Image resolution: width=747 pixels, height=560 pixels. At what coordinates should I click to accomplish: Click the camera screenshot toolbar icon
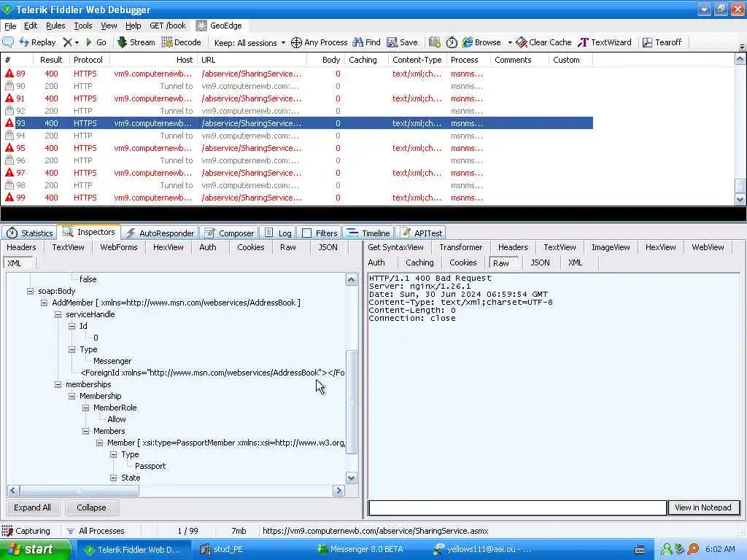[435, 42]
